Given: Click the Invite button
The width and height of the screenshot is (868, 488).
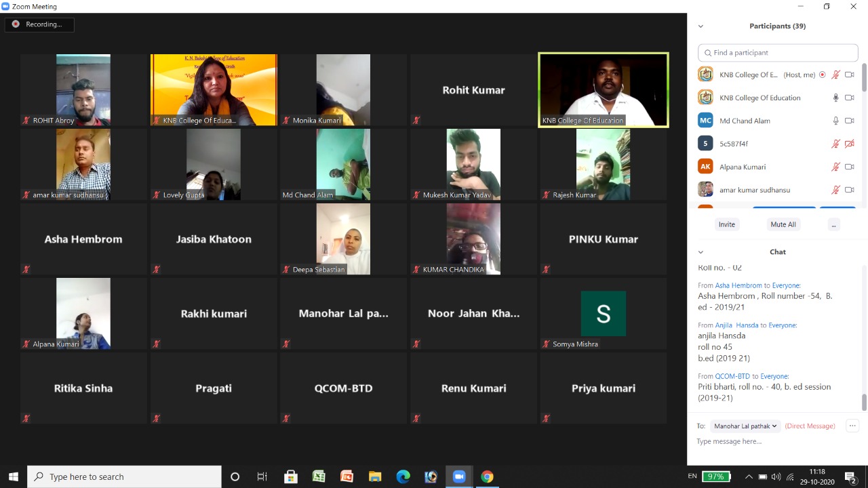Looking at the screenshot, I should [726, 224].
